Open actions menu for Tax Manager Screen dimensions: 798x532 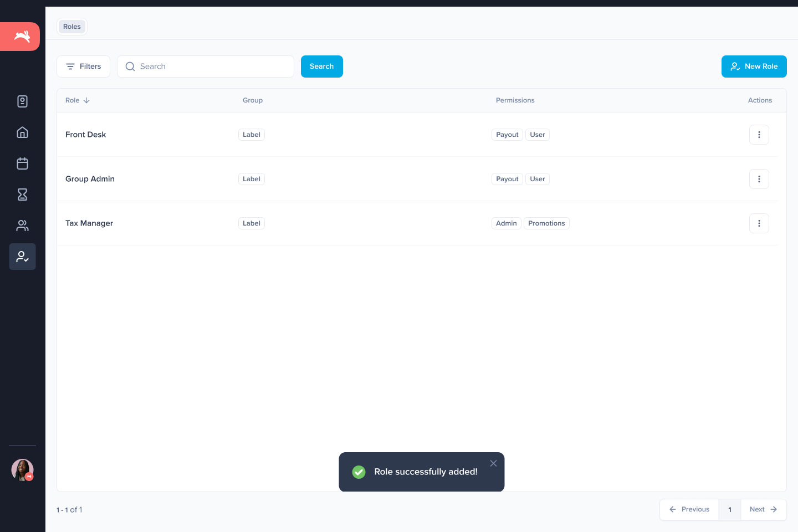click(x=759, y=223)
